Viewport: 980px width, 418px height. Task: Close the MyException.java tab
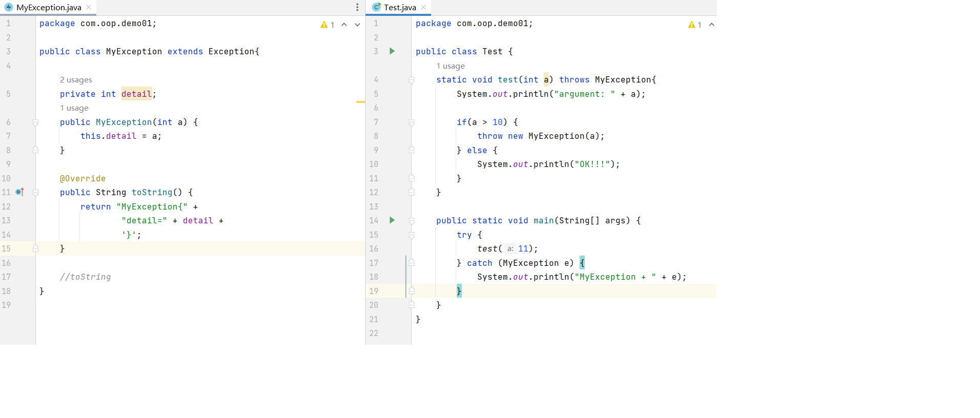coord(89,7)
